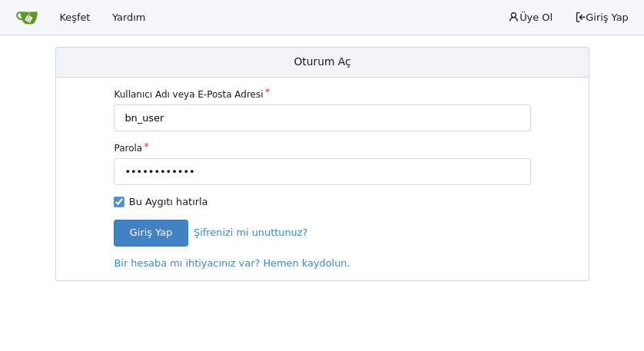Focus the Parola password field
The width and height of the screenshot is (644, 351).
pyautogui.click(x=323, y=171)
